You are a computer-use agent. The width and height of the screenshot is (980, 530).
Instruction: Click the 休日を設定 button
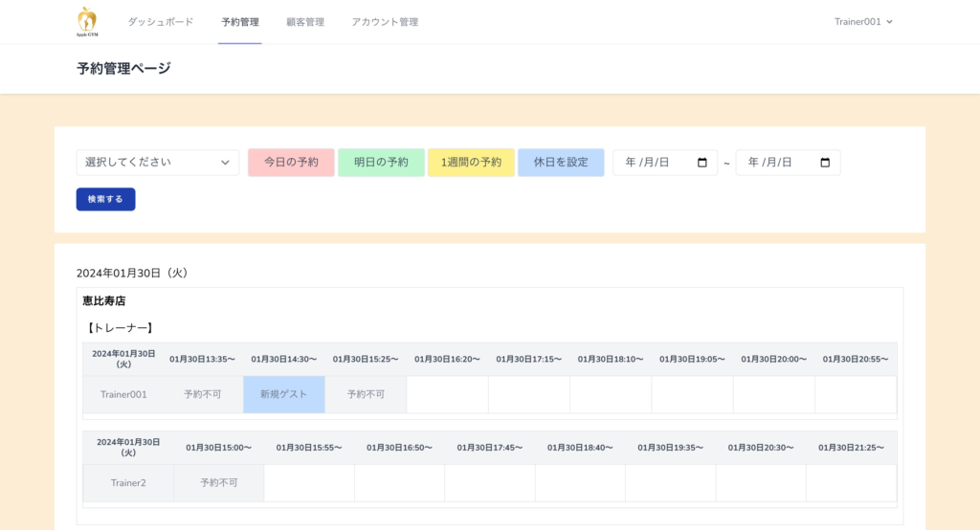click(561, 163)
